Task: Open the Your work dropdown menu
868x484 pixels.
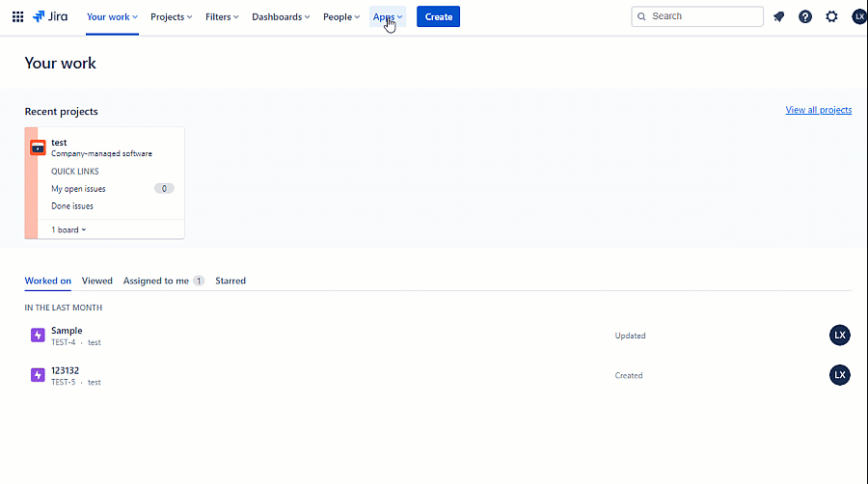Action: click(112, 16)
